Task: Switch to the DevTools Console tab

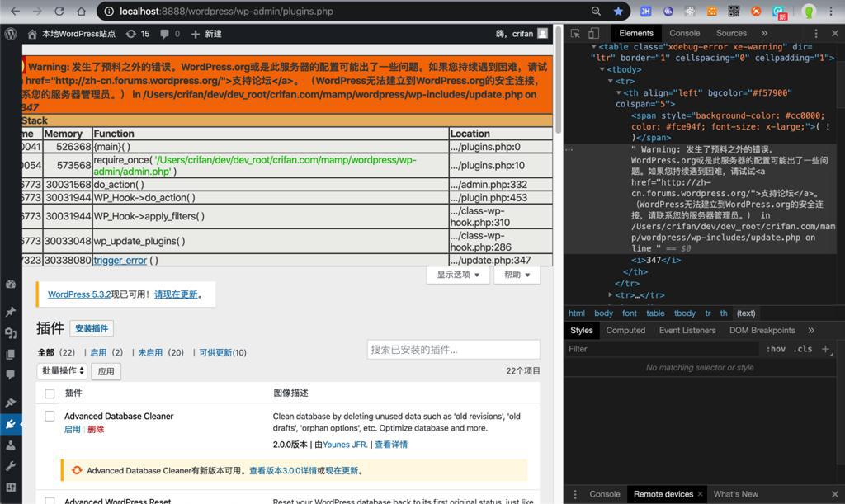Action: [x=684, y=33]
